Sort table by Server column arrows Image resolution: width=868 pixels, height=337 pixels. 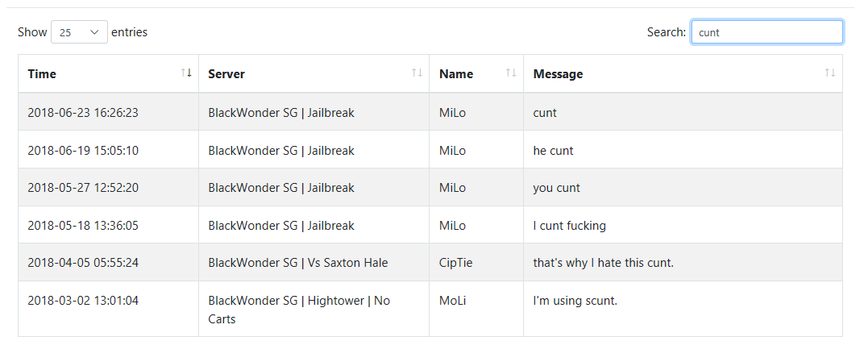(417, 73)
